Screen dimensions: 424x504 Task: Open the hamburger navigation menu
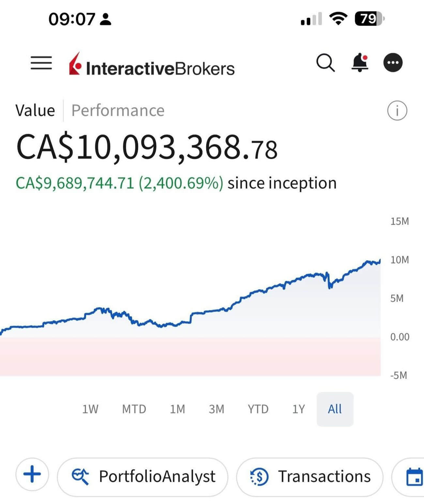41,63
